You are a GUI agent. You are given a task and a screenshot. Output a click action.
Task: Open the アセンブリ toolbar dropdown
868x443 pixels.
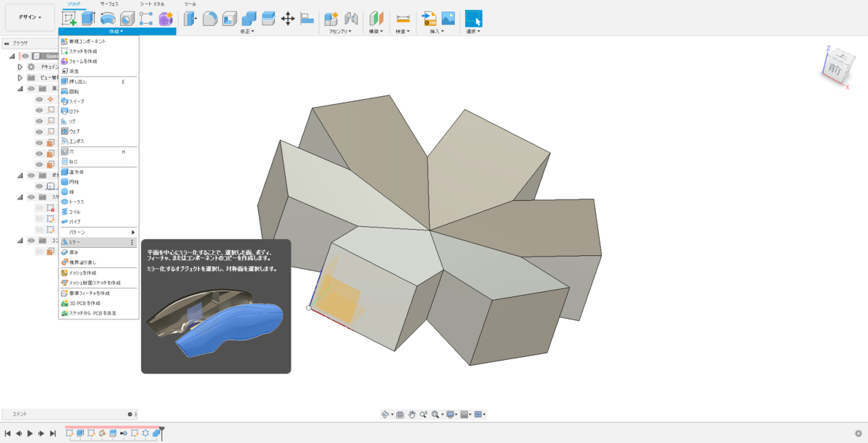340,31
